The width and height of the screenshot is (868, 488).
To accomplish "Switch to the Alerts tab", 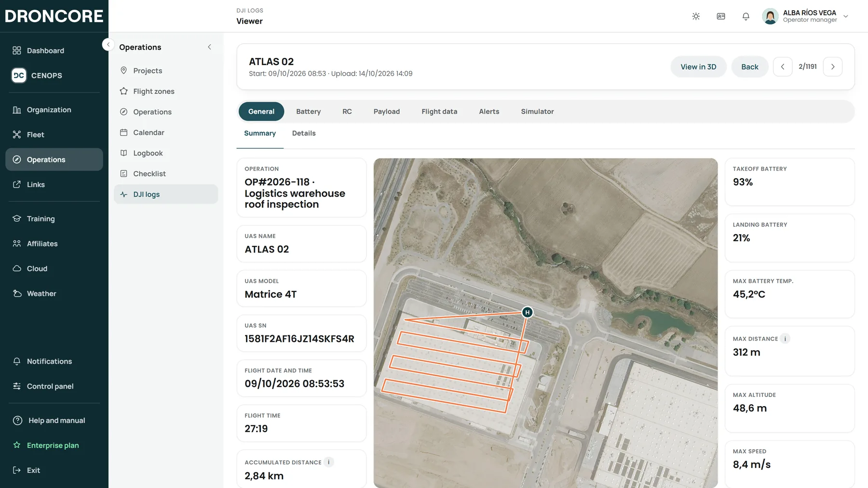I will pos(489,111).
